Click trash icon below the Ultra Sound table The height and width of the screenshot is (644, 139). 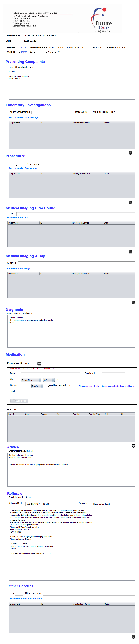130,251
